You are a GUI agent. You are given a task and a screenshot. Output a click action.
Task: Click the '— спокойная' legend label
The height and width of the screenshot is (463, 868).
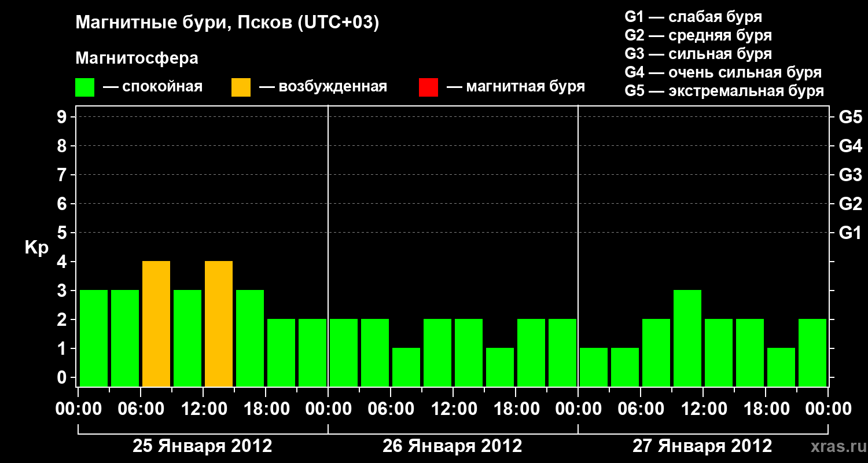[x=153, y=87]
